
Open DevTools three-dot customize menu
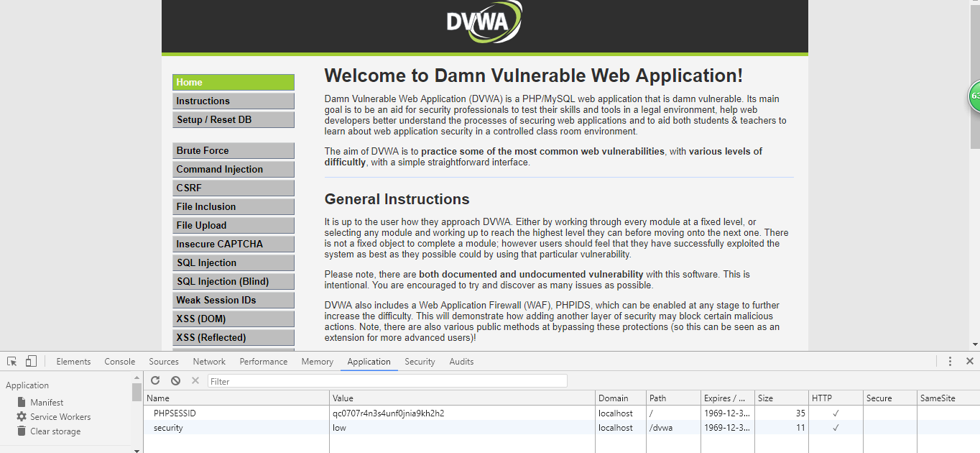pyautogui.click(x=950, y=361)
